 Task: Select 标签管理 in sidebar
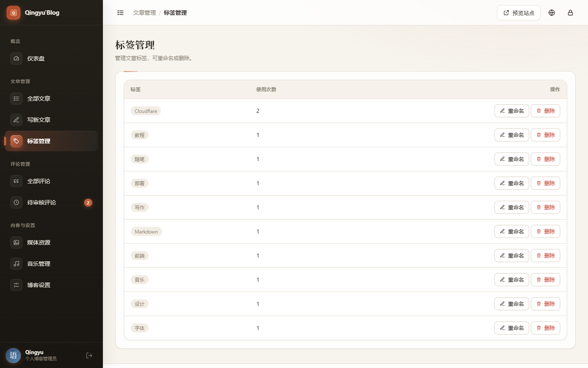click(x=51, y=141)
